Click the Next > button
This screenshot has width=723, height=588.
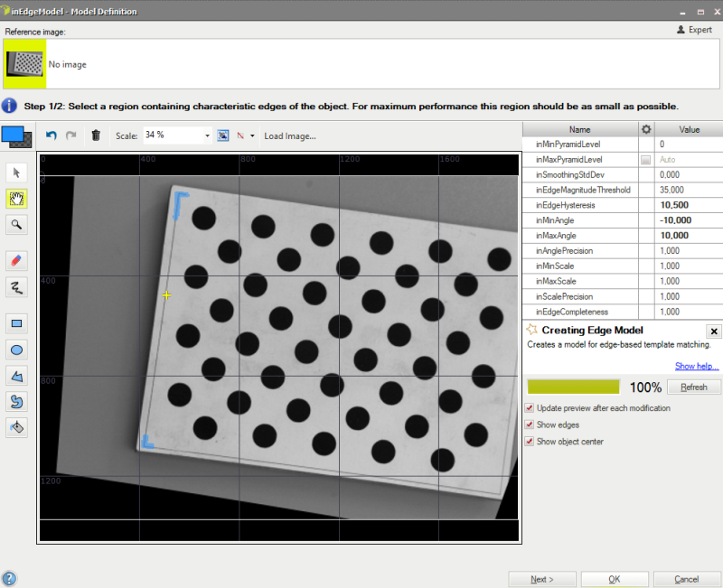pos(541,579)
